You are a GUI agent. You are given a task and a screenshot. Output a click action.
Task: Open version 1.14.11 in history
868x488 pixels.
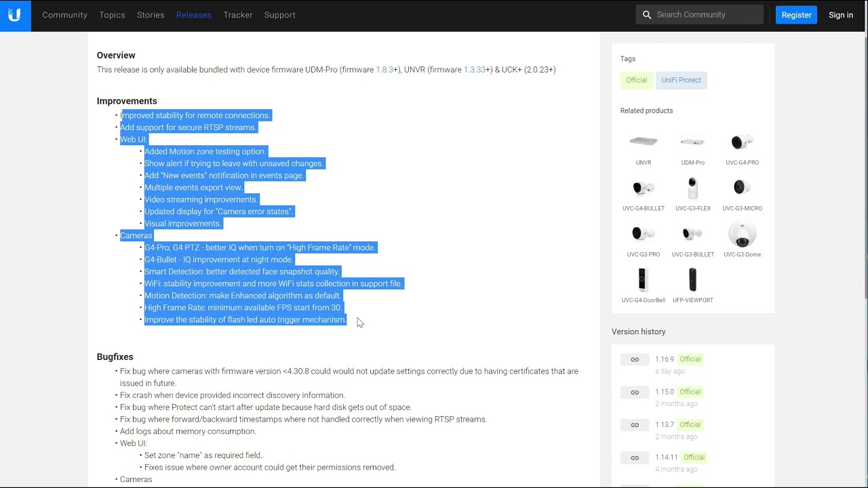pos(667,457)
